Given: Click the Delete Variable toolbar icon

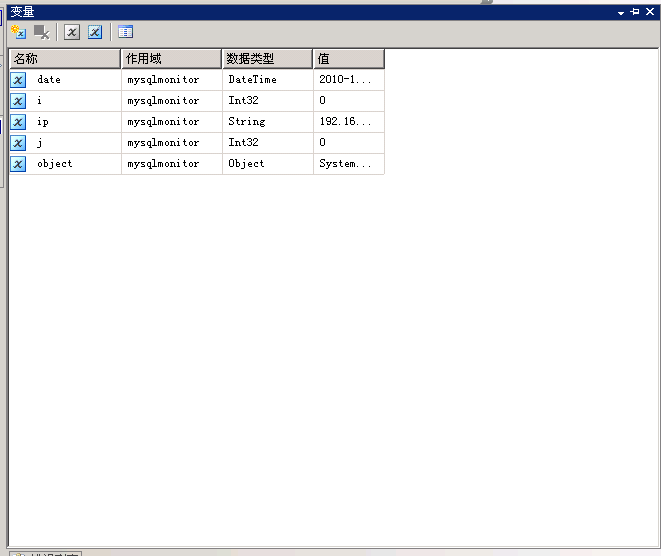Looking at the screenshot, I should (42, 32).
